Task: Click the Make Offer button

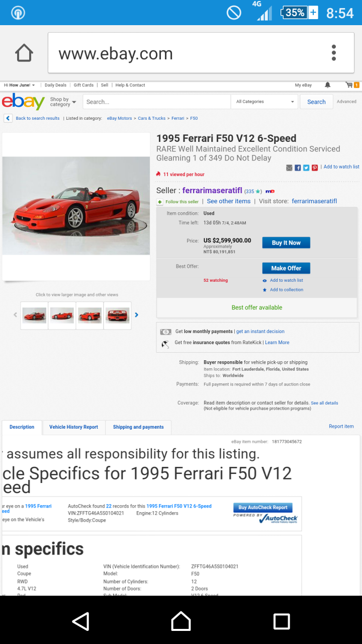Action: click(286, 268)
